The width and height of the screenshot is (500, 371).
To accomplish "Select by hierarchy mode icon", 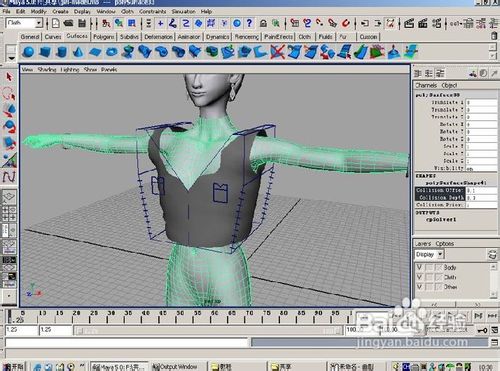I will point(106,23).
